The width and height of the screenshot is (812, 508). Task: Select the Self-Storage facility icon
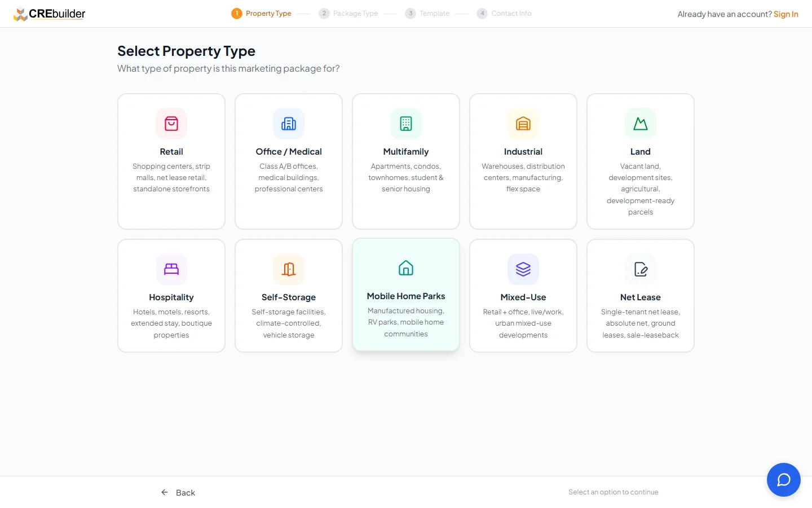click(289, 269)
